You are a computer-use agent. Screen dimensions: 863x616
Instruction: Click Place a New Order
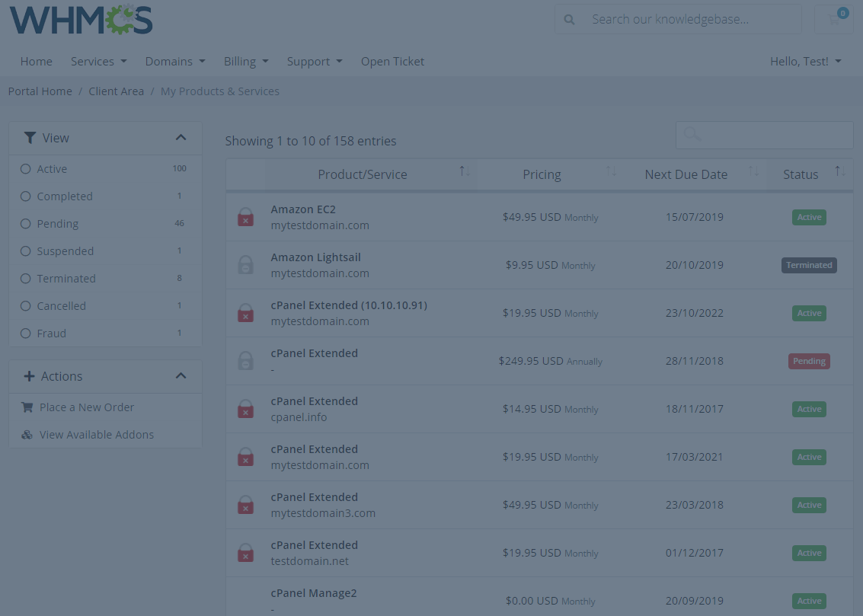(x=86, y=407)
